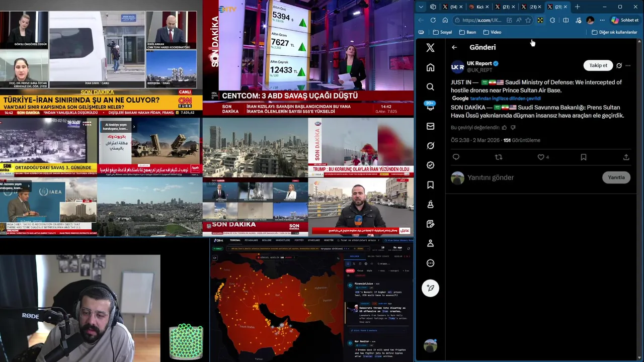This screenshot has width=644, height=362.
Task: Repost the UK Report post
Action: pos(499,157)
